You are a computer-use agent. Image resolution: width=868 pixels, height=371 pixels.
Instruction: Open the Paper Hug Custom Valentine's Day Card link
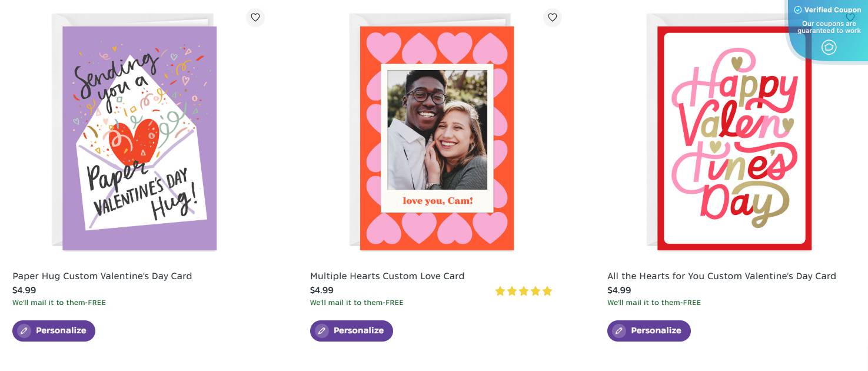point(102,276)
